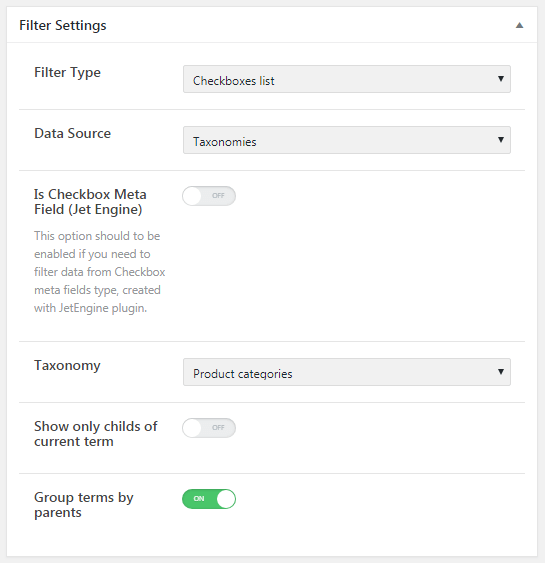Click the OFF text in Checkbox Meta switch
This screenshot has width=545, height=563.
tap(218, 196)
